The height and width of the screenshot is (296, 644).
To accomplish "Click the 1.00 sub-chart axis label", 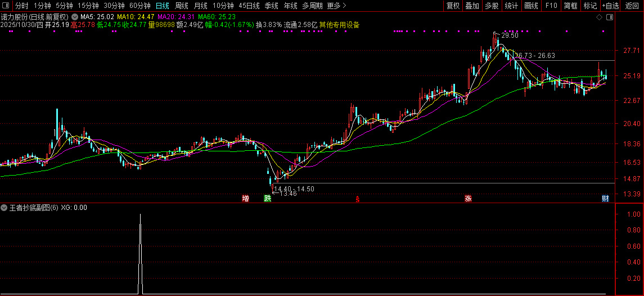I will tap(635, 214).
